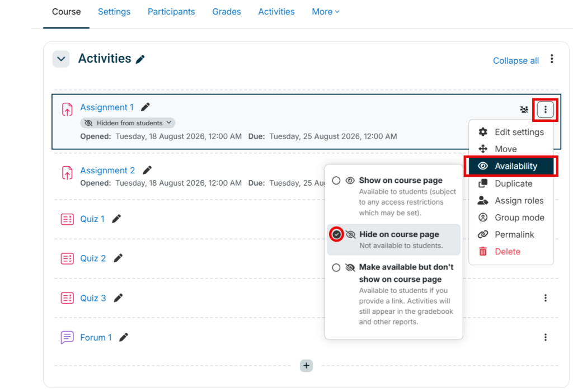Viewport: 573px width, 392px height.
Task: Open the Hidden from students dropdown
Action: pos(128,123)
